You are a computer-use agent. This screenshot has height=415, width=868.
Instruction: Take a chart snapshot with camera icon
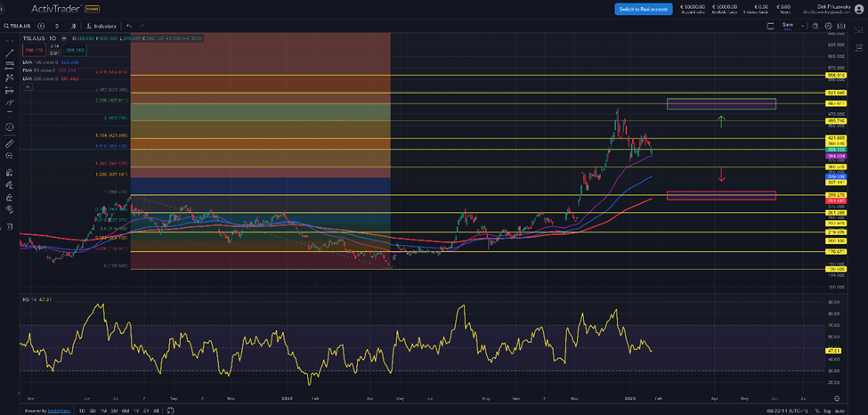click(840, 26)
